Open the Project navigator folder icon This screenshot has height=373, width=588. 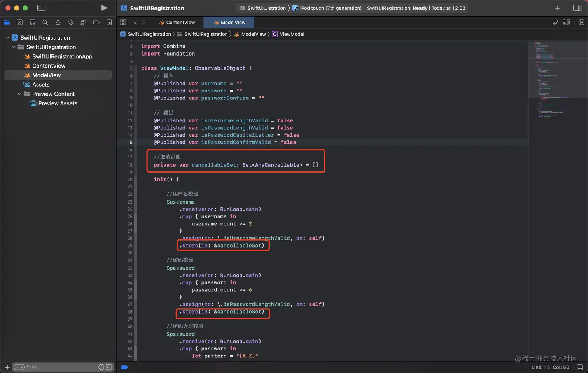(x=7, y=23)
